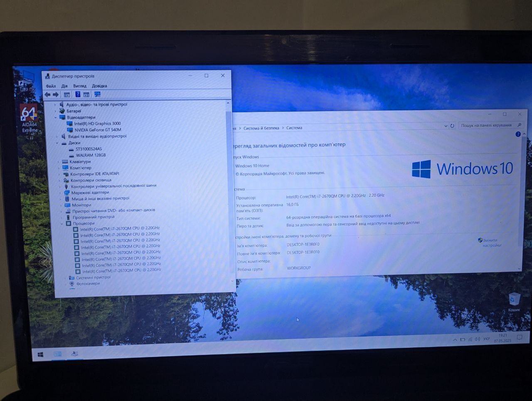Click the Фотокамери webcam icon

(x=72, y=284)
